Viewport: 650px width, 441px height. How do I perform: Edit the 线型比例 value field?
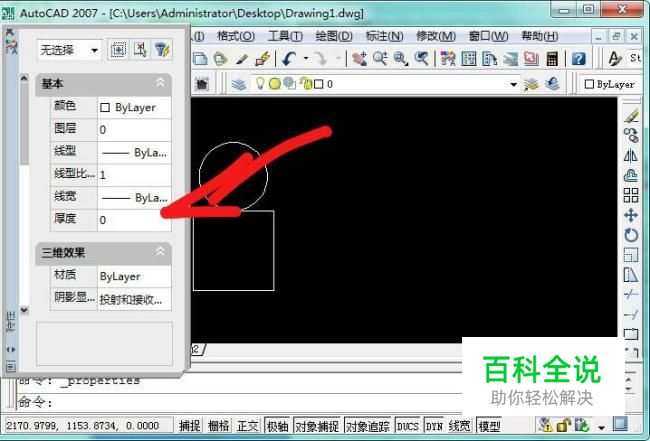[x=134, y=174]
